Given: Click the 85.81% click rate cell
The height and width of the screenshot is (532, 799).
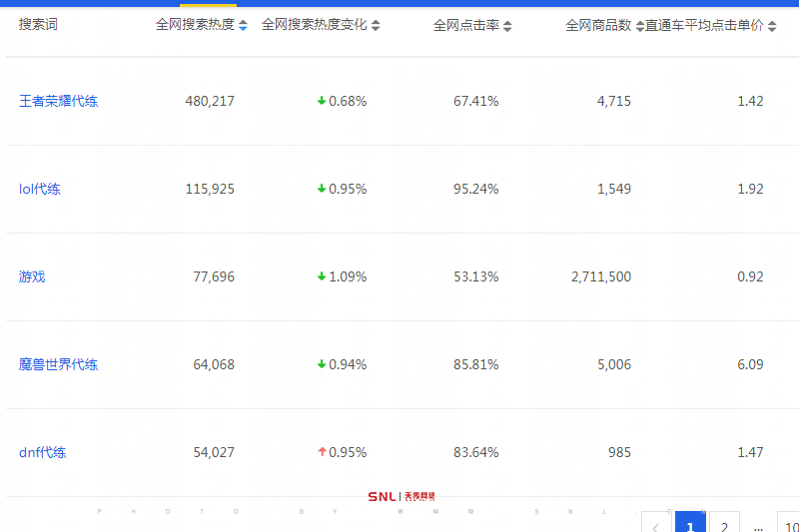Looking at the screenshot, I should (476, 364).
